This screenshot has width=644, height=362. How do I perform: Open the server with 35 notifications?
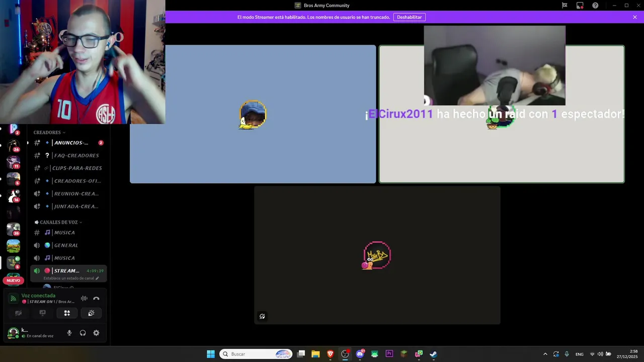pyautogui.click(x=13, y=229)
